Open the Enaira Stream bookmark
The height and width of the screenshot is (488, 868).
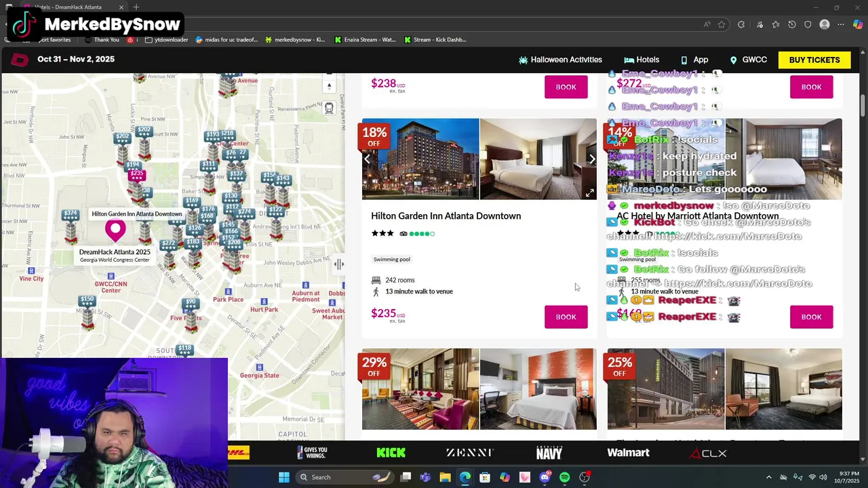click(x=365, y=39)
